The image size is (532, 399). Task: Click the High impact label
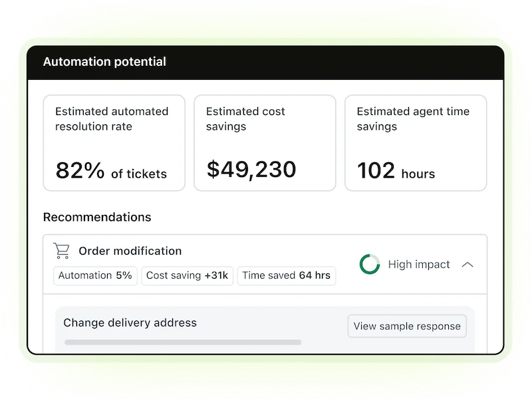(x=419, y=264)
